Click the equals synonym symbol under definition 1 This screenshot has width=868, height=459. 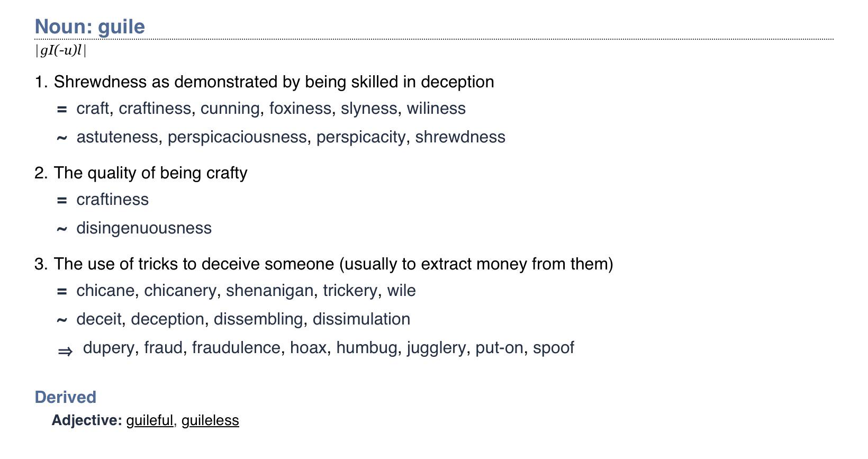click(x=62, y=110)
